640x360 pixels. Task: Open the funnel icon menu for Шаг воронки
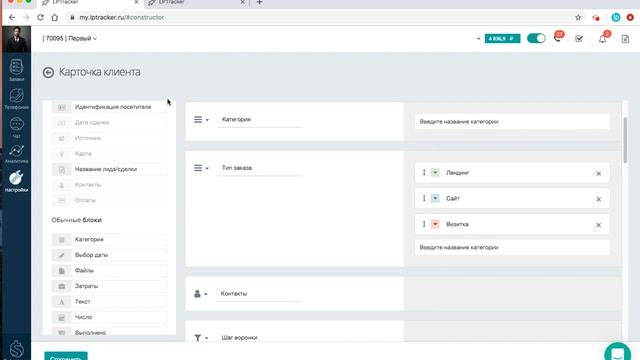tap(201, 338)
